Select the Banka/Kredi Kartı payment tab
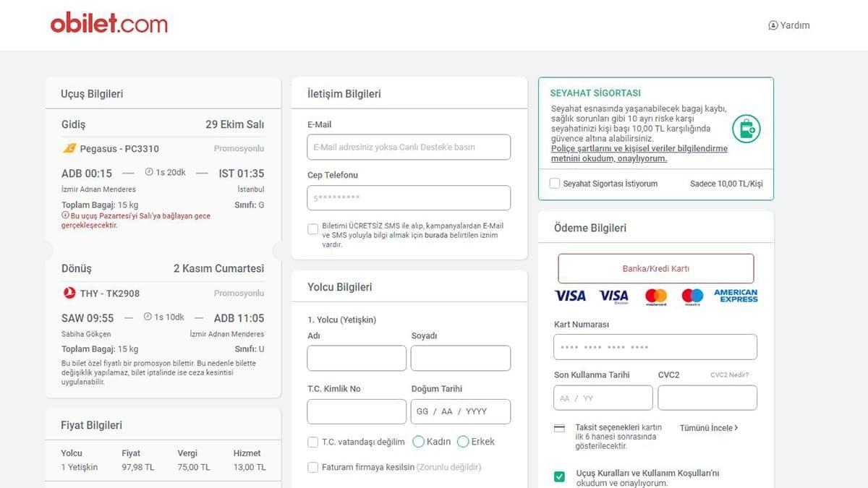868x488 pixels. point(655,267)
